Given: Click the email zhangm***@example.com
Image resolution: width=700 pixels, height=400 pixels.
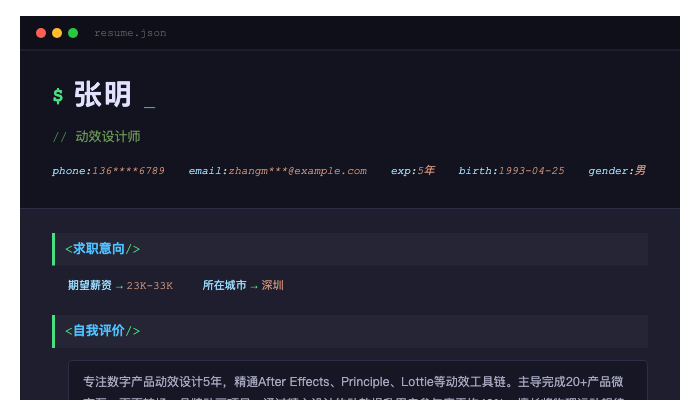Looking at the screenshot, I should click(298, 171).
